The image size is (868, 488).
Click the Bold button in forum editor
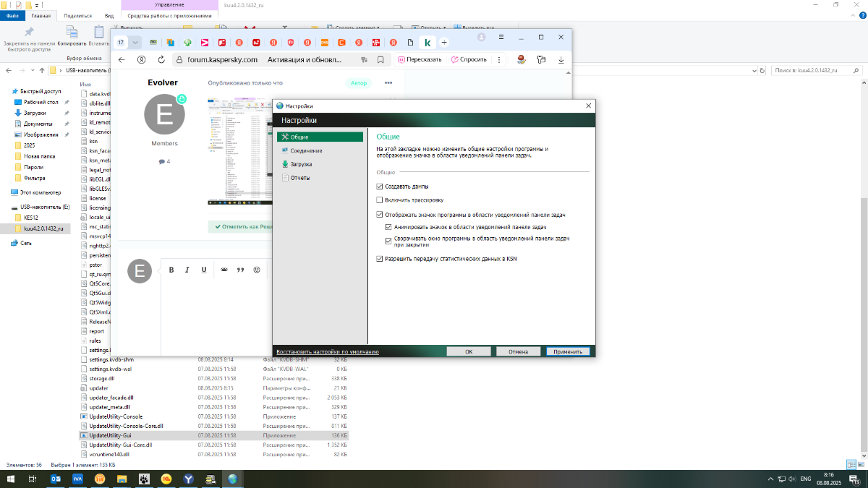click(171, 270)
